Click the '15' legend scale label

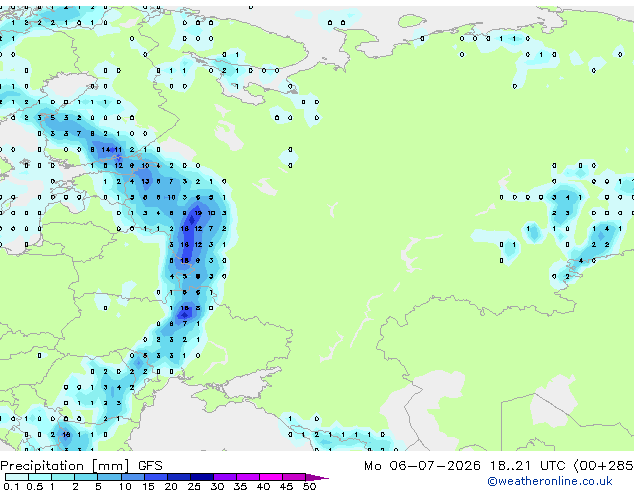click(148, 486)
